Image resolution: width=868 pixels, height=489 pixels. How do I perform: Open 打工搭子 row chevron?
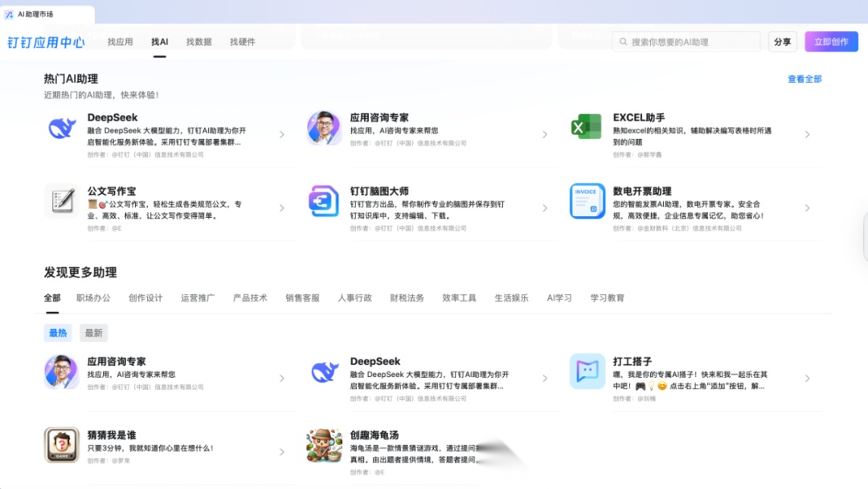[807, 378]
